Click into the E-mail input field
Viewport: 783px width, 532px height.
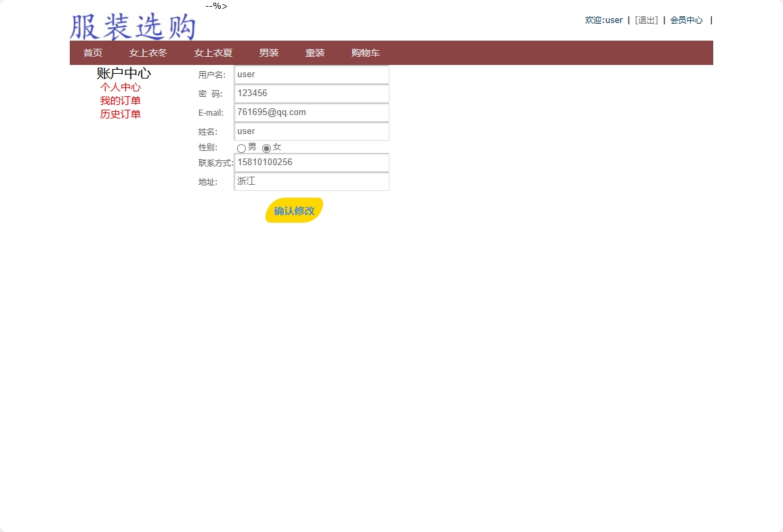(311, 112)
